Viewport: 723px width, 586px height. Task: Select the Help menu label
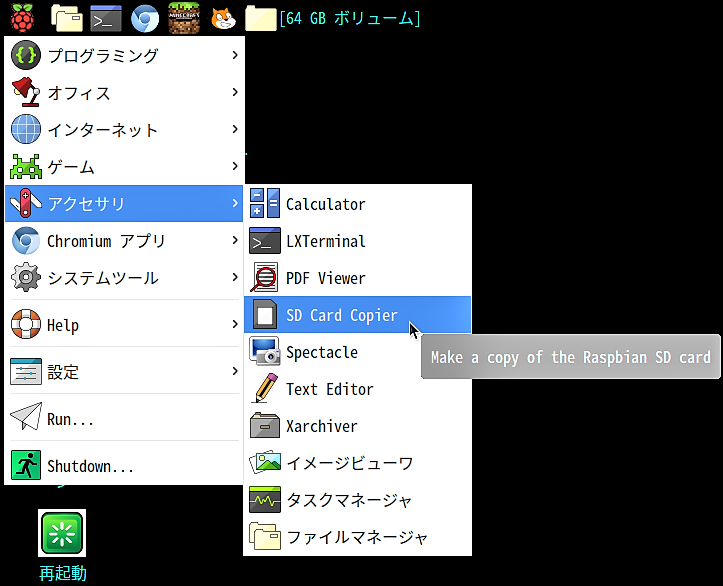(x=63, y=325)
